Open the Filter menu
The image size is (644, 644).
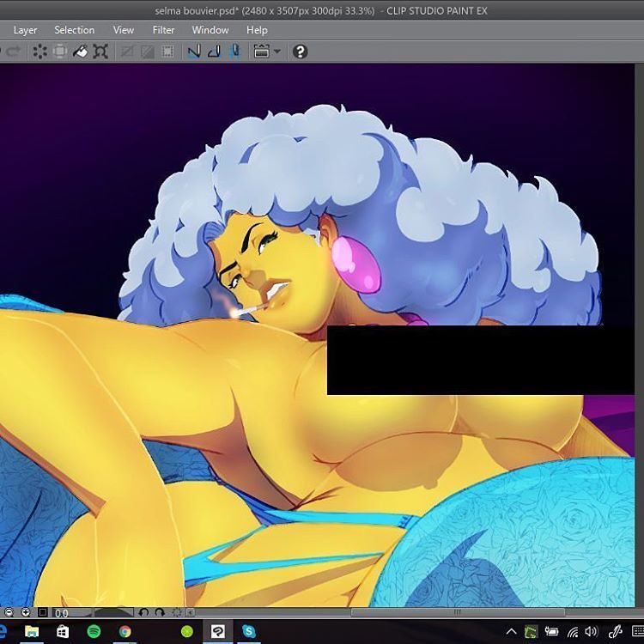[x=163, y=30]
